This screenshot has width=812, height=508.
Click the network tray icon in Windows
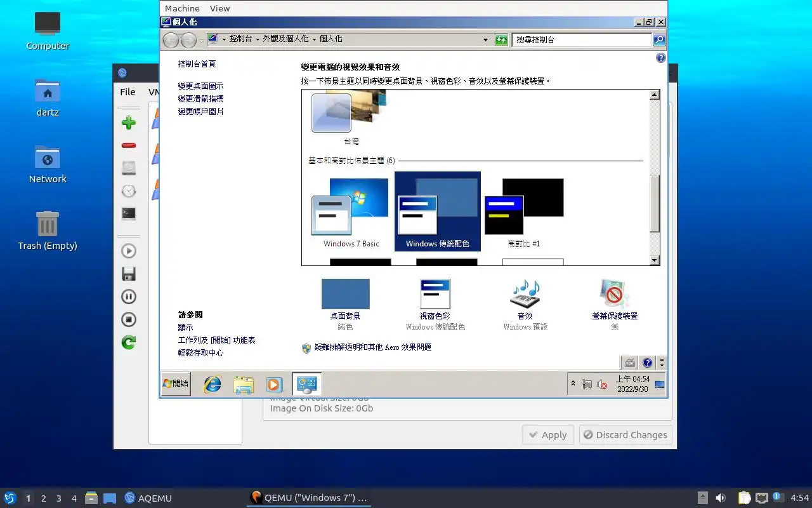[587, 384]
